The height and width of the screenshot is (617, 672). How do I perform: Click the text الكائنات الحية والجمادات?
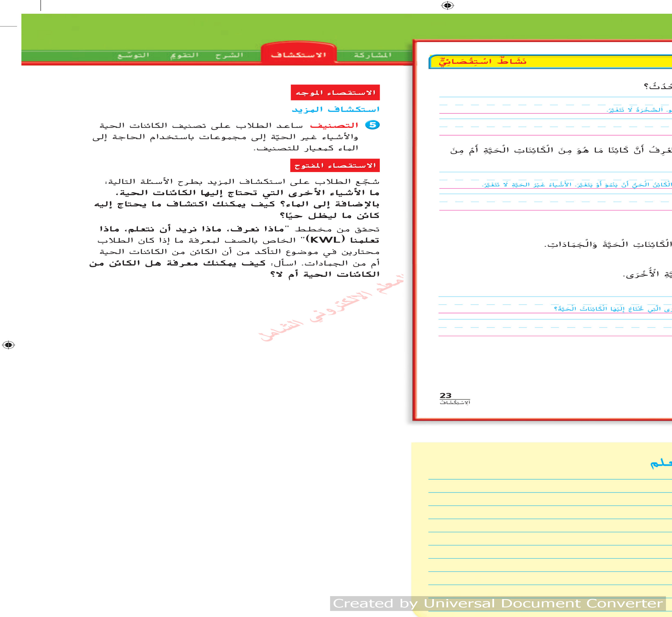coord(608,244)
